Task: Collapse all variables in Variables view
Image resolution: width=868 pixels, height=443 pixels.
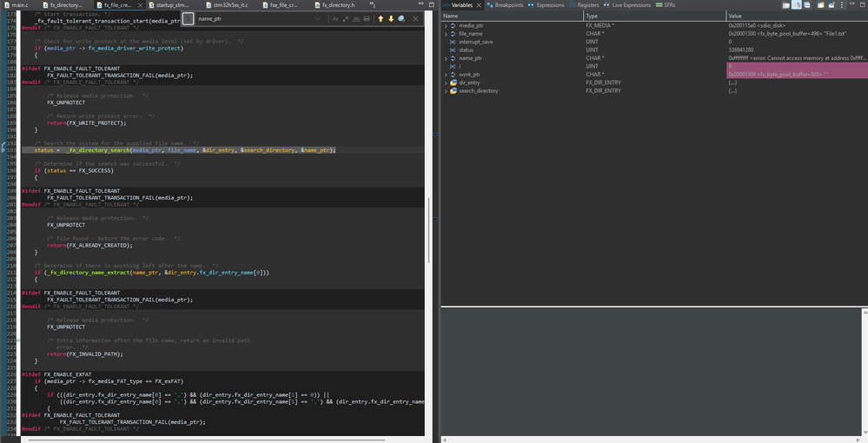Action: pos(807,5)
